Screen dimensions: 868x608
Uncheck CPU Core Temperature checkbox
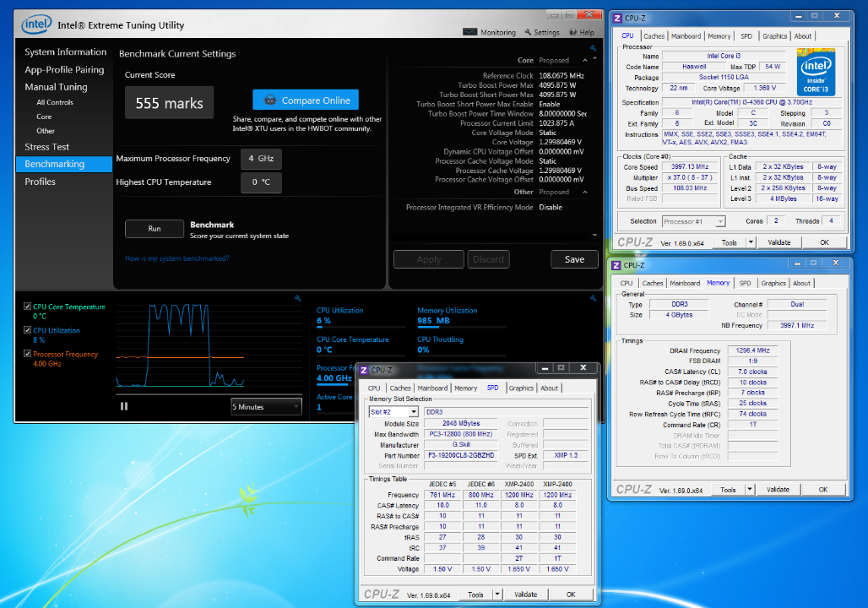coord(27,307)
